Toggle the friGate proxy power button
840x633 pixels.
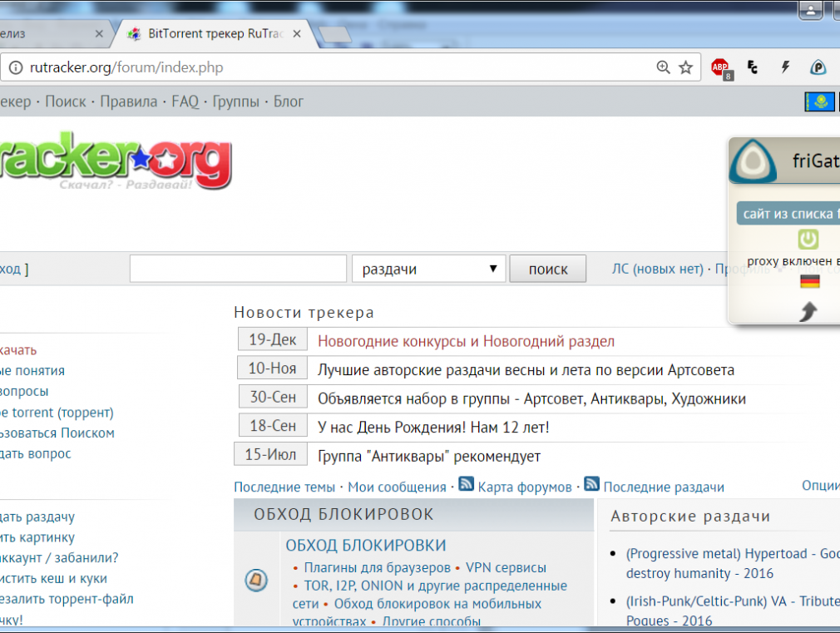(x=808, y=239)
